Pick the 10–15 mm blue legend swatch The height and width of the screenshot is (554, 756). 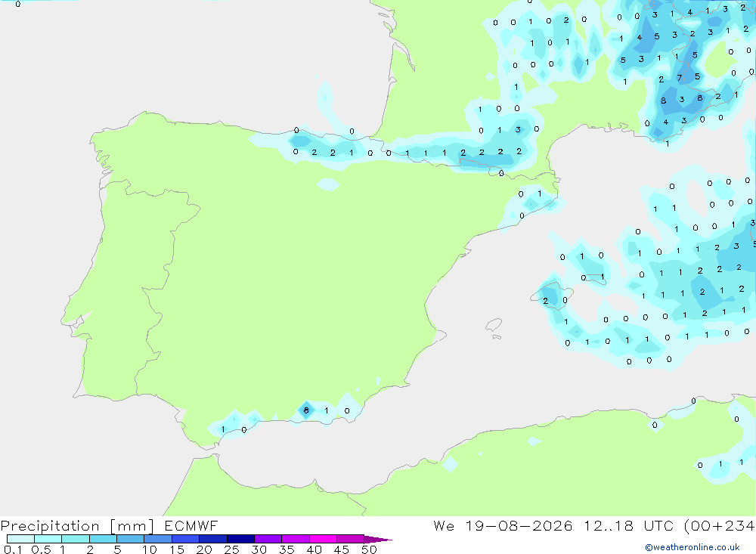click(x=158, y=539)
